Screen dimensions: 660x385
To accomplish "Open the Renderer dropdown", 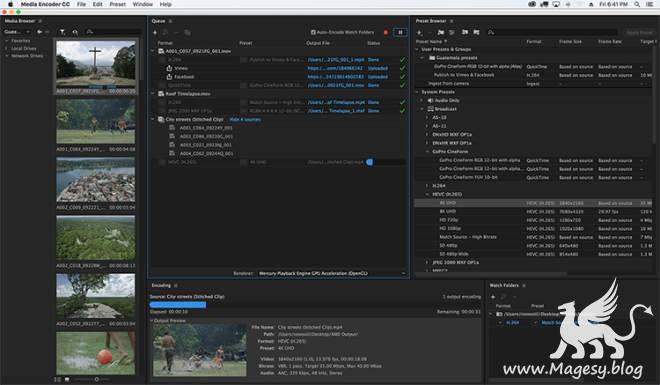I will point(332,273).
